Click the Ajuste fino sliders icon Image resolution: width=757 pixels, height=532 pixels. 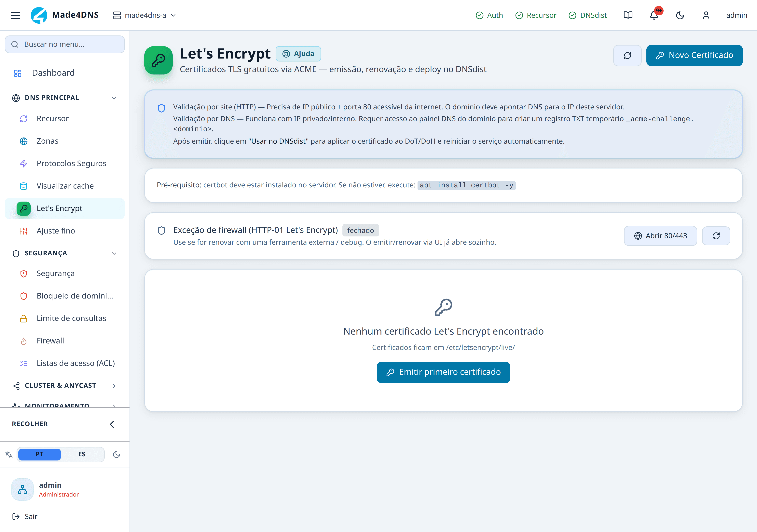click(x=24, y=231)
